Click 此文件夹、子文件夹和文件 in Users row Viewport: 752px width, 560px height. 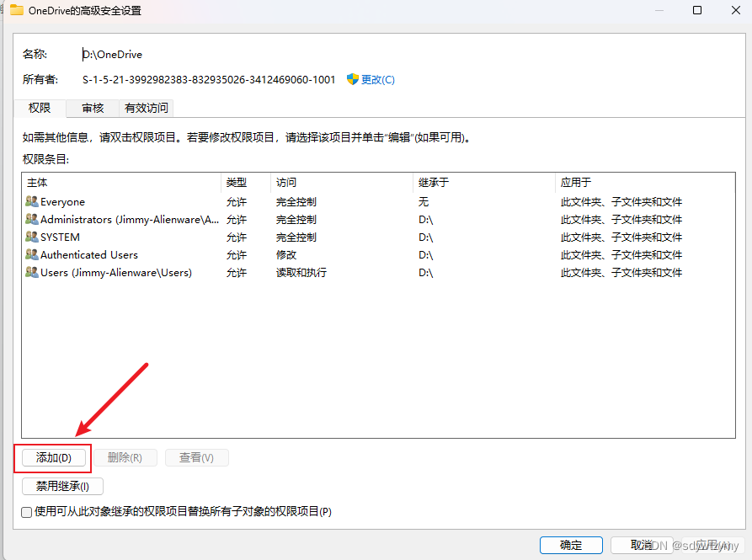click(621, 273)
